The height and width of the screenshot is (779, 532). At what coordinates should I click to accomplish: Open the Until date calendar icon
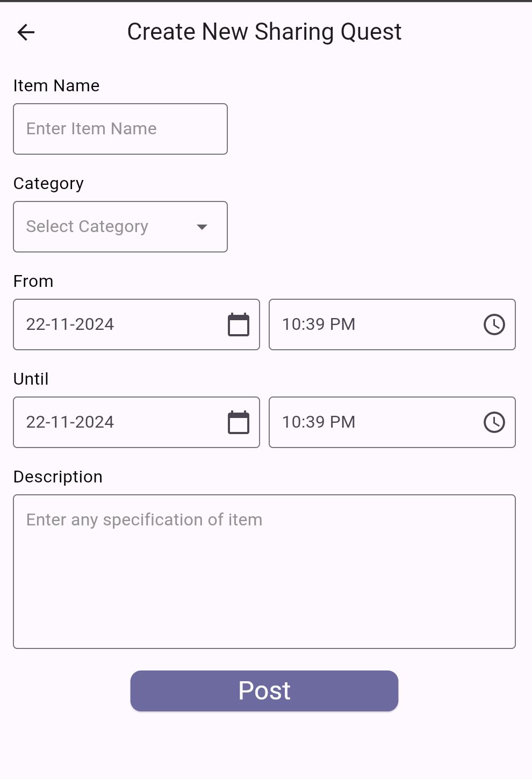coord(239,422)
